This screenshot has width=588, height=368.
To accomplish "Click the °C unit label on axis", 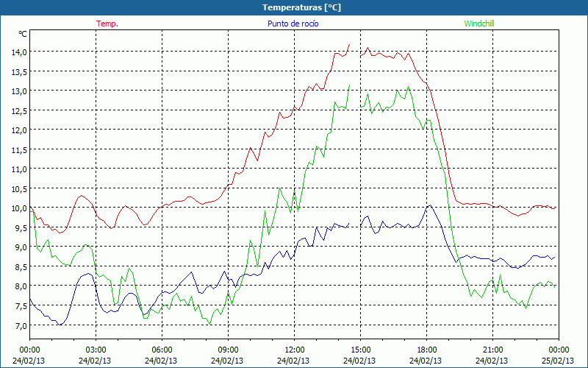I will click(x=23, y=34).
